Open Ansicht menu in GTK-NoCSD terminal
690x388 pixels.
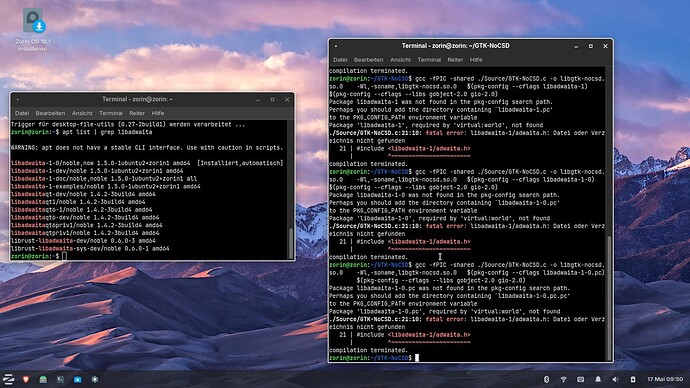[400, 60]
